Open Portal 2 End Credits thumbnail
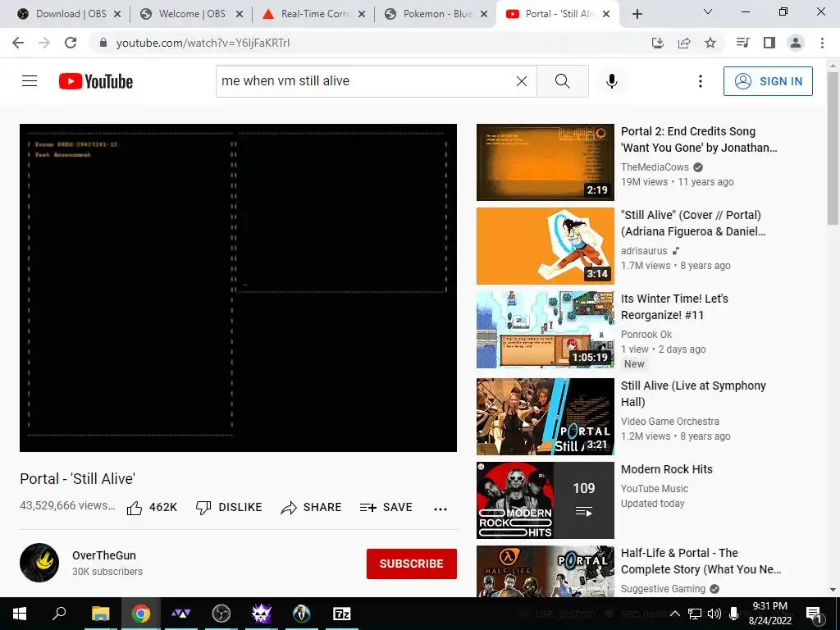Screen dimensions: 840x630 546,162
